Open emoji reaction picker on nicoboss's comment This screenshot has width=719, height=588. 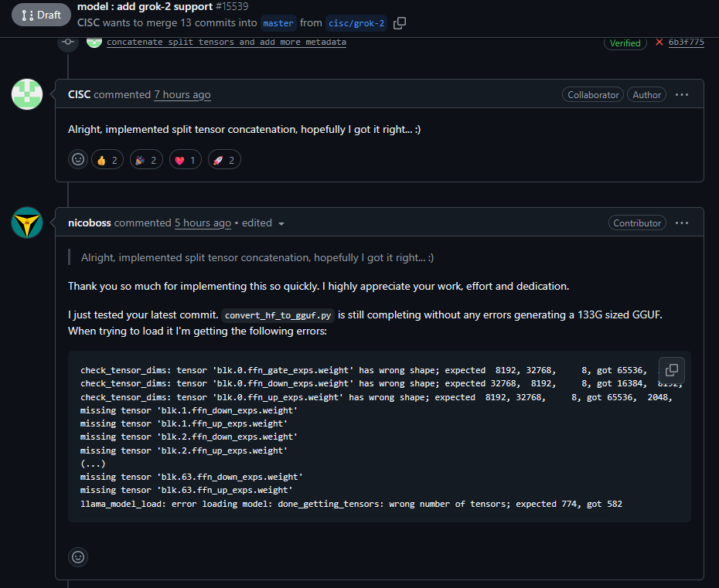pos(78,556)
